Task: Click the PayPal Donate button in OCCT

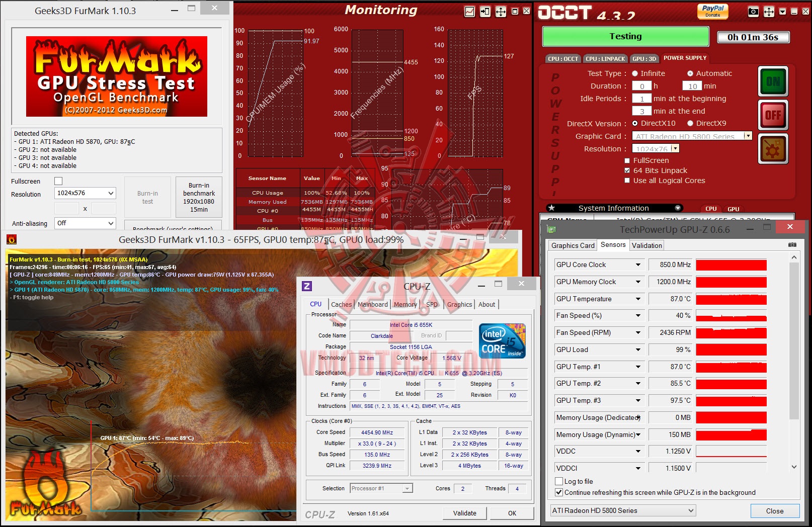Action: [x=713, y=11]
